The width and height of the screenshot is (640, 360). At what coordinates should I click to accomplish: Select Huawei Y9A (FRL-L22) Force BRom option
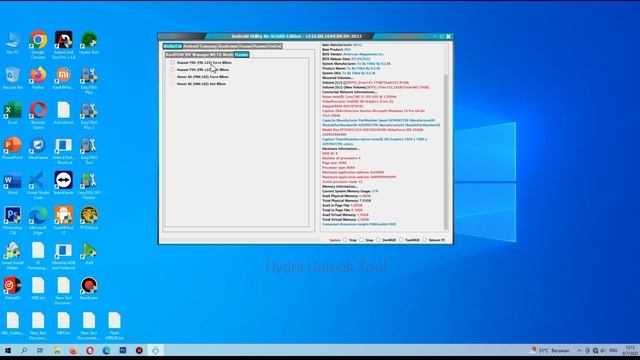[x=200, y=62]
